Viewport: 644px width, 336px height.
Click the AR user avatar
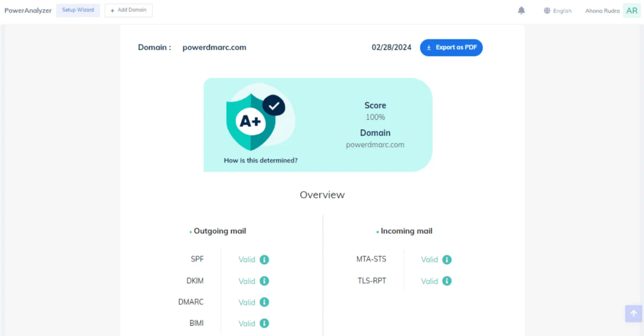coord(632,10)
